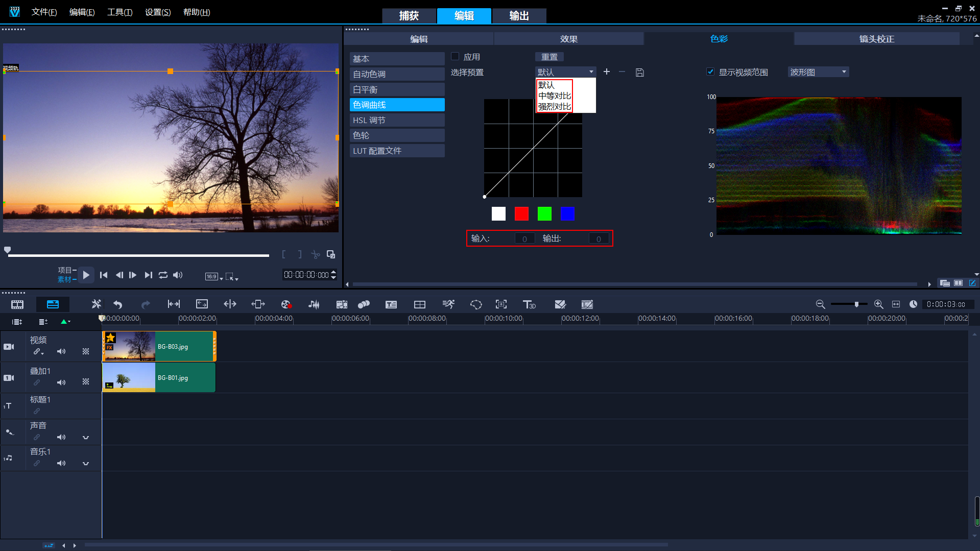
Task: Open the 效果 tab
Action: [568, 39]
